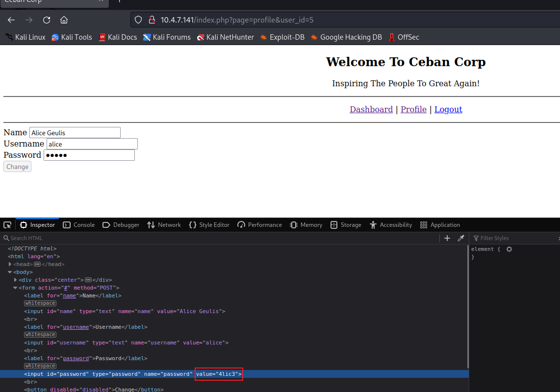The image size is (560, 392).
Task: Expand the head node in HTML tree
Action: point(10,264)
